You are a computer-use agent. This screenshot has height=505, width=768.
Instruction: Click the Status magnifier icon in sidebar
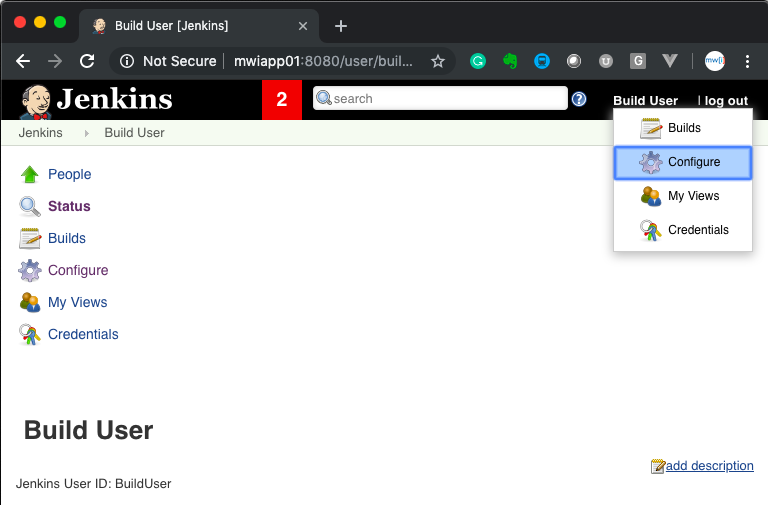(x=30, y=206)
